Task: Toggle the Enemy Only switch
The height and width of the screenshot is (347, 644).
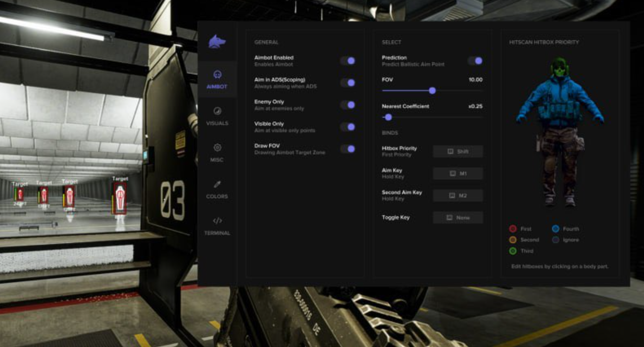Action: [x=348, y=105]
